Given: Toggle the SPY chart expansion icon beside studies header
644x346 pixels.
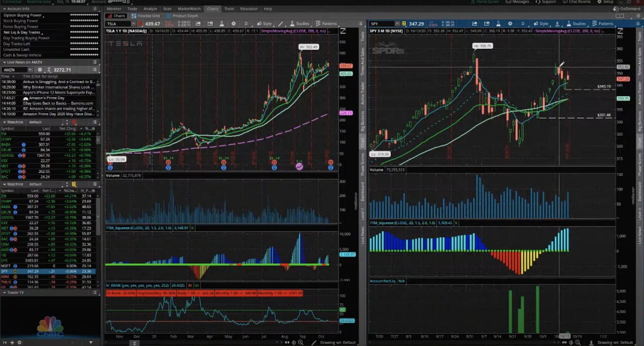Looking at the screenshot, I should click(620, 31).
